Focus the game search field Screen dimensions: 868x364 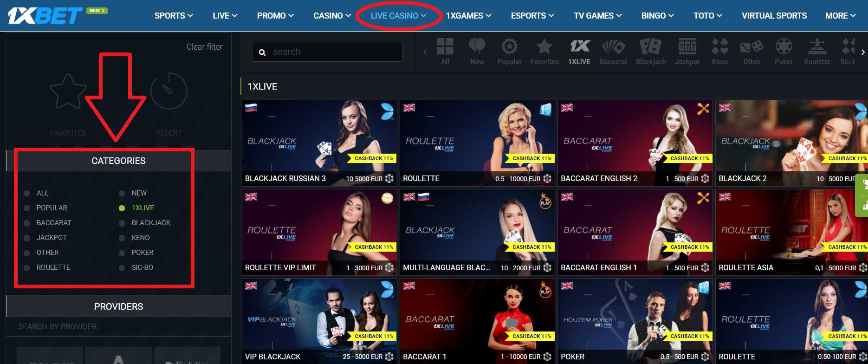point(327,52)
